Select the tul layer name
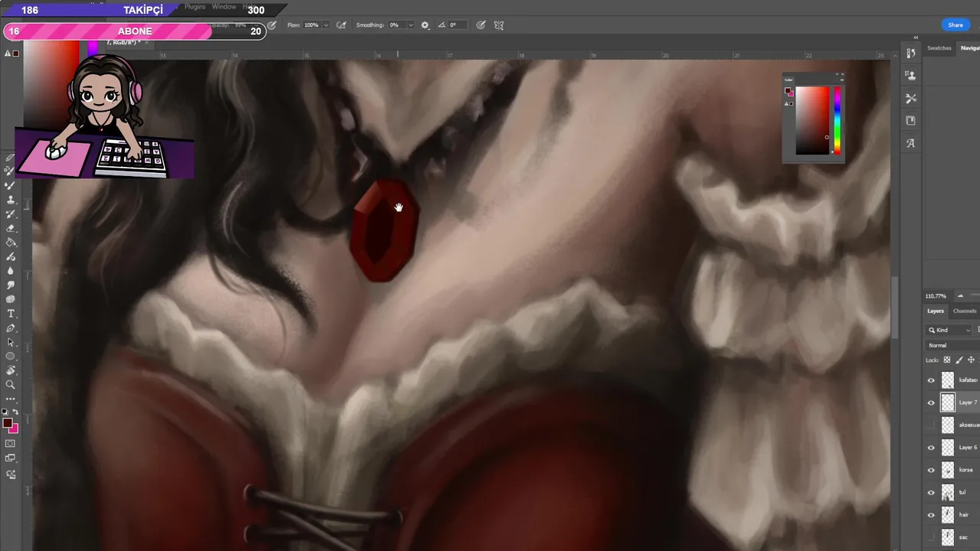Viewport: 980px width, 551px height. click(962, 493)
